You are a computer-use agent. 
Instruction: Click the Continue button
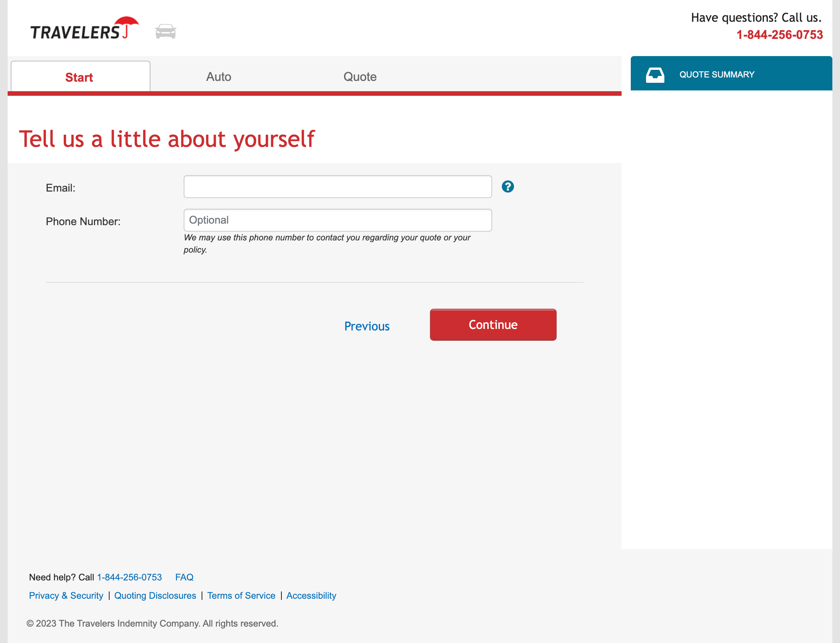(x=493, y=325)
